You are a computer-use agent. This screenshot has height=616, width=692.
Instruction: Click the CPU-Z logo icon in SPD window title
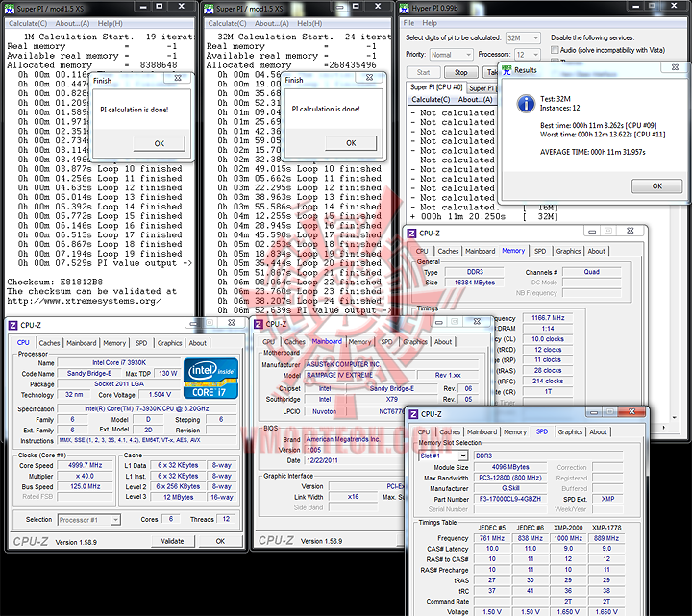[413, 414]
